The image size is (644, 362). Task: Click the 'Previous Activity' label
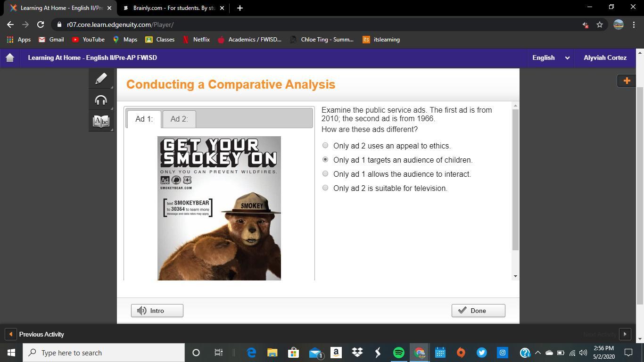(41, 334)
